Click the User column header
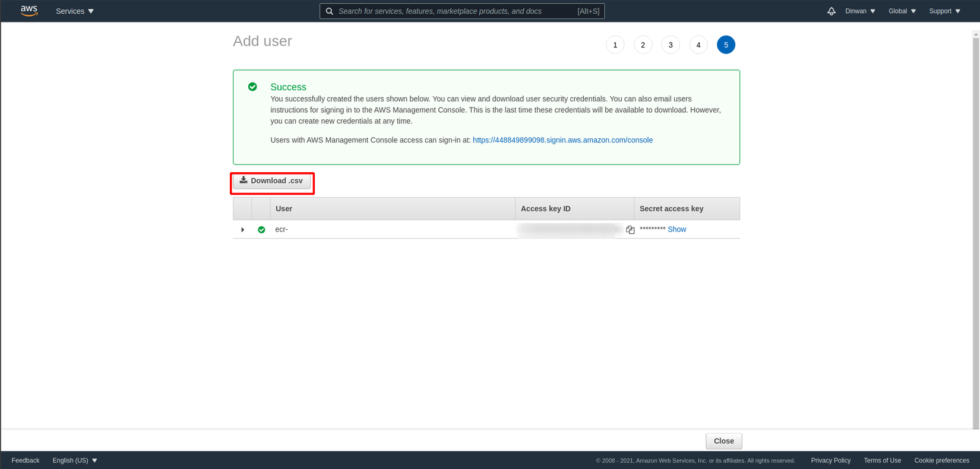Image resolution: width=980 pixels, height=469 pixels. (393, 208)
